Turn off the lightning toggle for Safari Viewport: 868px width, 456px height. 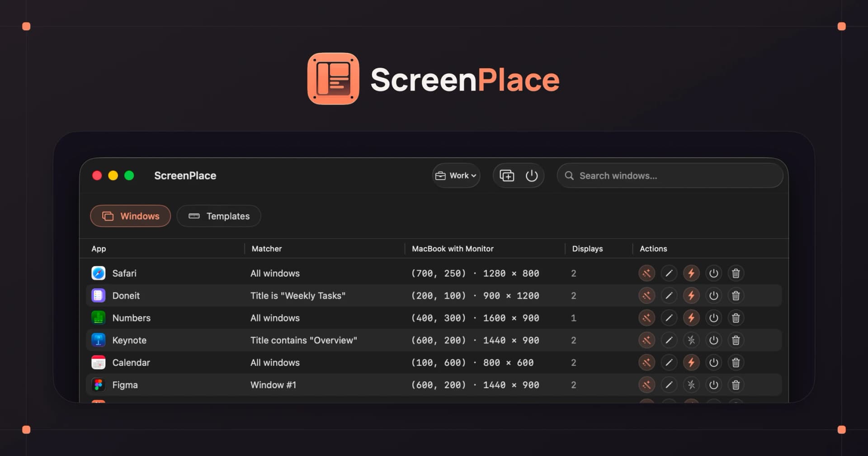click(691, 273)
